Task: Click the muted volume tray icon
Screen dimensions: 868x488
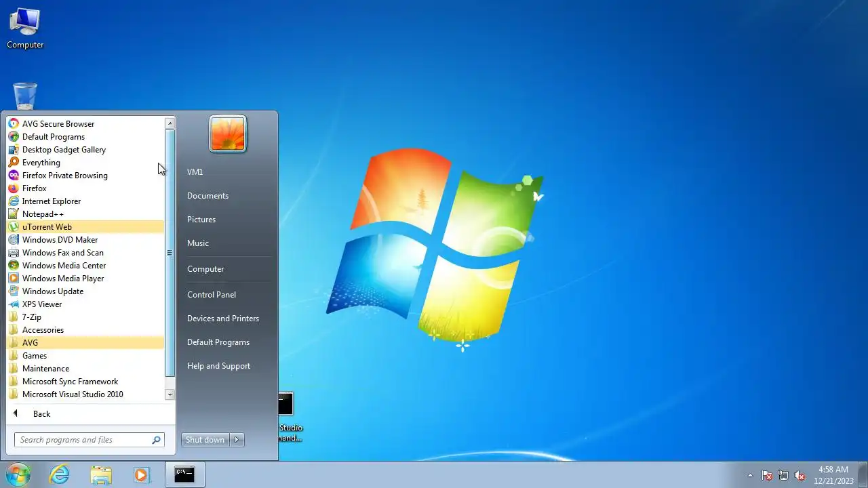Action: (800, 475)
